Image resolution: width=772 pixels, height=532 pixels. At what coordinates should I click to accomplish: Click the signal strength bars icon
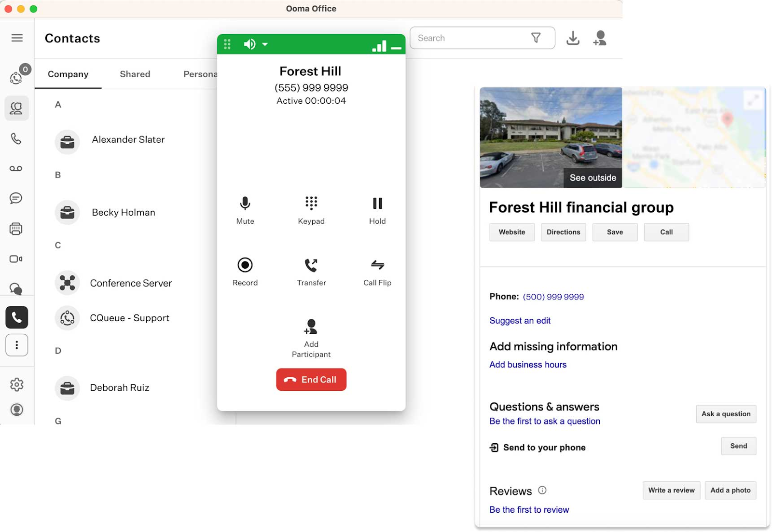[380, 46]
